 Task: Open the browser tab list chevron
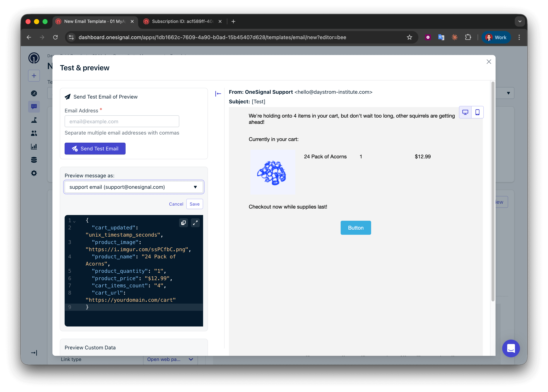point(520,21)
